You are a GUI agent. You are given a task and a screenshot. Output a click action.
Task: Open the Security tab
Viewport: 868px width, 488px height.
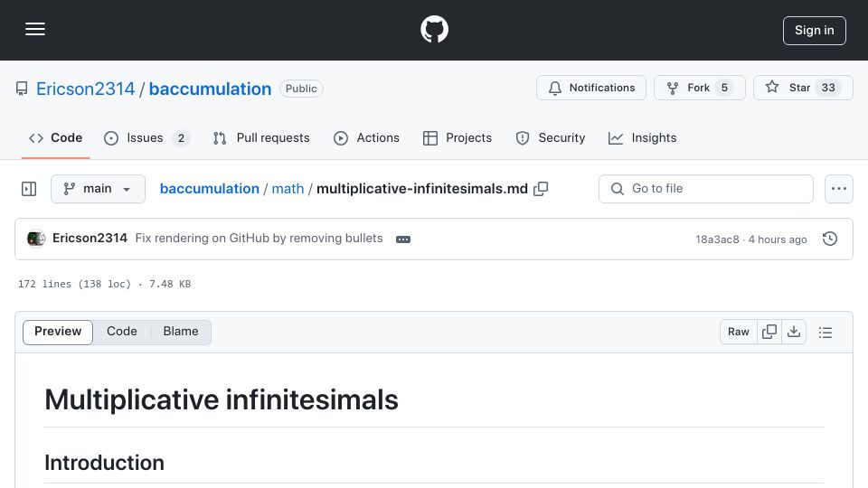[550, 137]
